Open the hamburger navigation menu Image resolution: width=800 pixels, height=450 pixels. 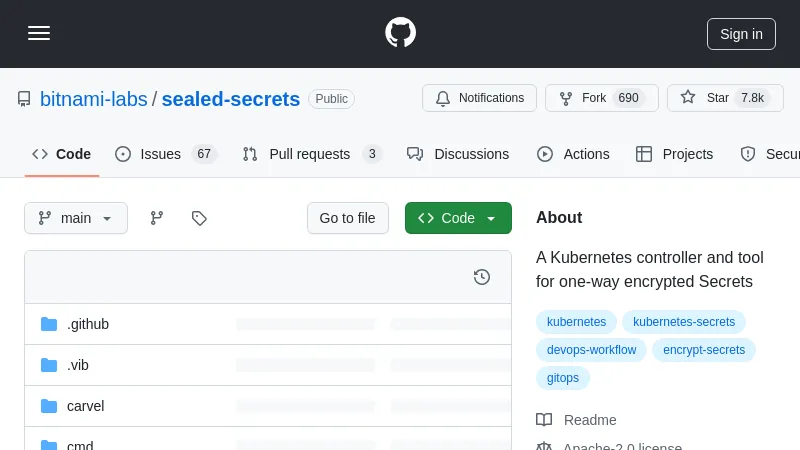click(x=39, y=33)
